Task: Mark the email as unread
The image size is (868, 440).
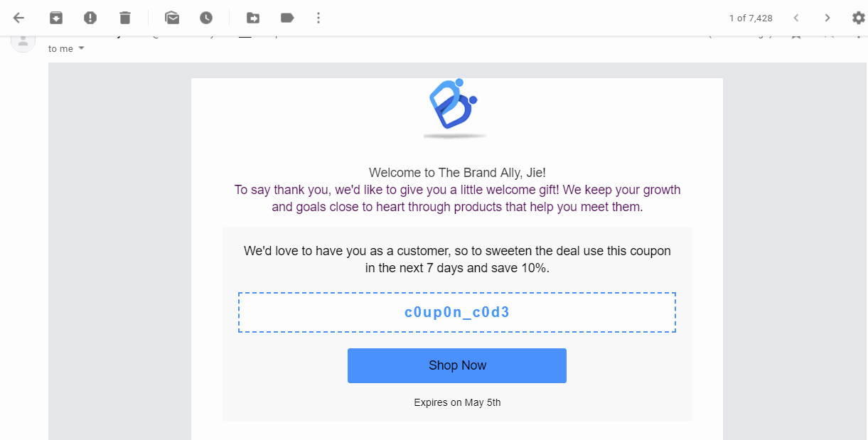Action: [x=171, y=18]
